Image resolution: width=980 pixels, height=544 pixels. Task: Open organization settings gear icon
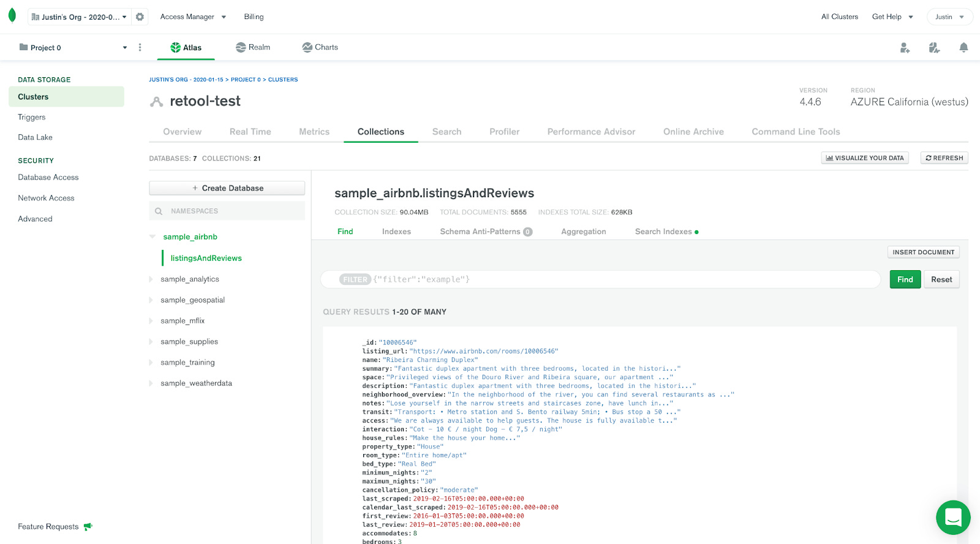[x=140, y=17]
